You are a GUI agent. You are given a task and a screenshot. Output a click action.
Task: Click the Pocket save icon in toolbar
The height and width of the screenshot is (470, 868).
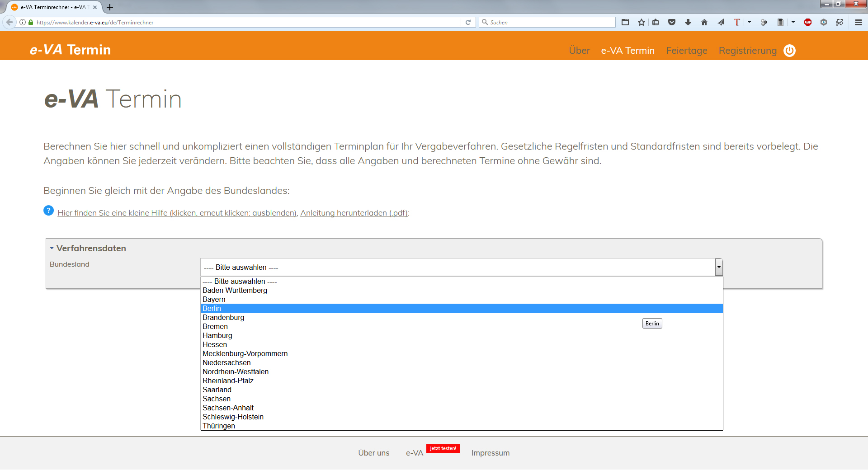672,22
